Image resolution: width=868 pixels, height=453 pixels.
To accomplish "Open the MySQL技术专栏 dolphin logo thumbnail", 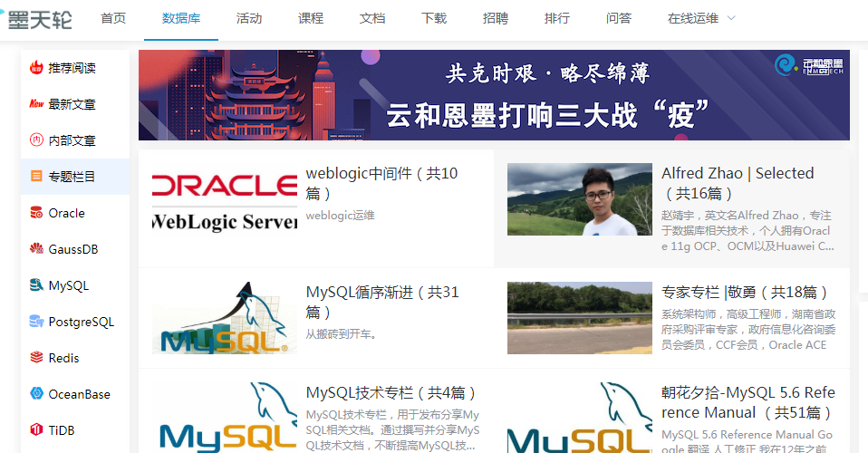I will [x=225, y=417].
